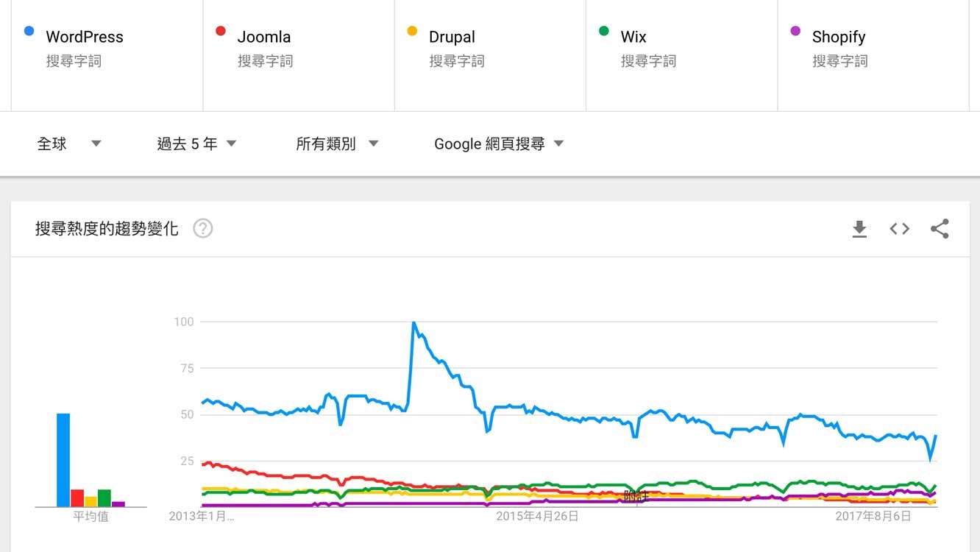Click the yellow Drupal color dot
The height and width of the screenshot is (552, 980).
[412, 31]
